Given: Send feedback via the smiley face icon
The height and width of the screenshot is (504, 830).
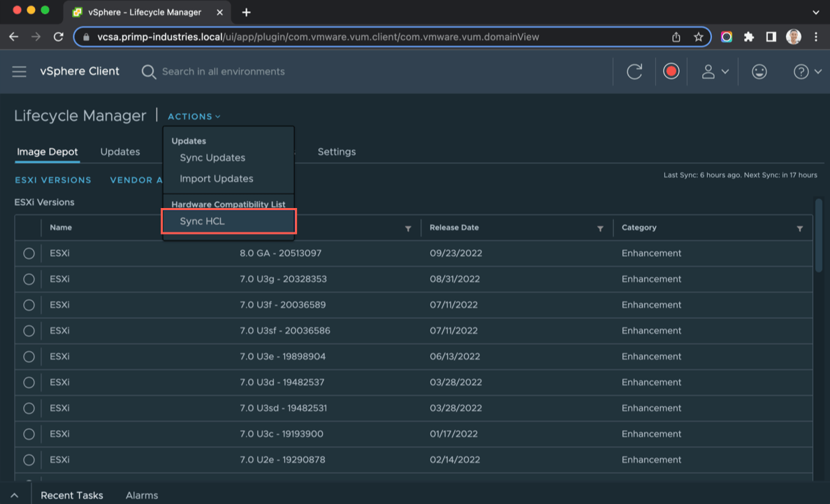Looking at the screenshot, I should click(x=759, y=71).
